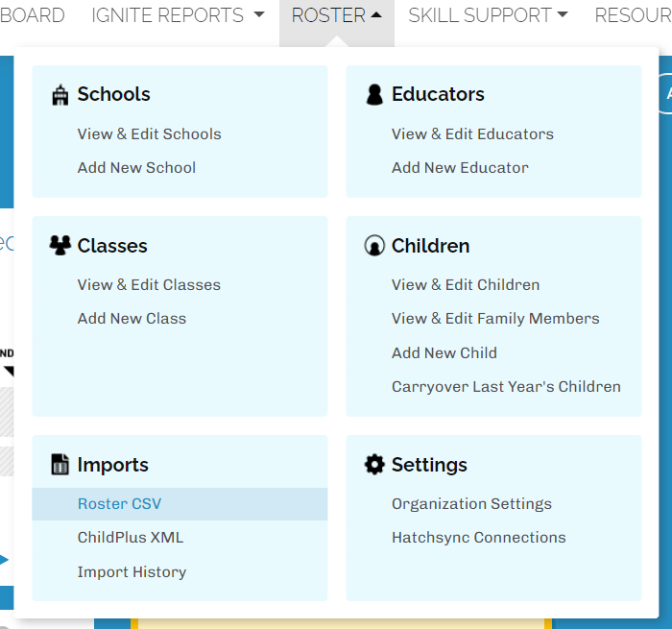The width and height of the screenshot is (672, 629).
Task: Expand the Ignite Reports dropdown
Action: pos(178,15)
